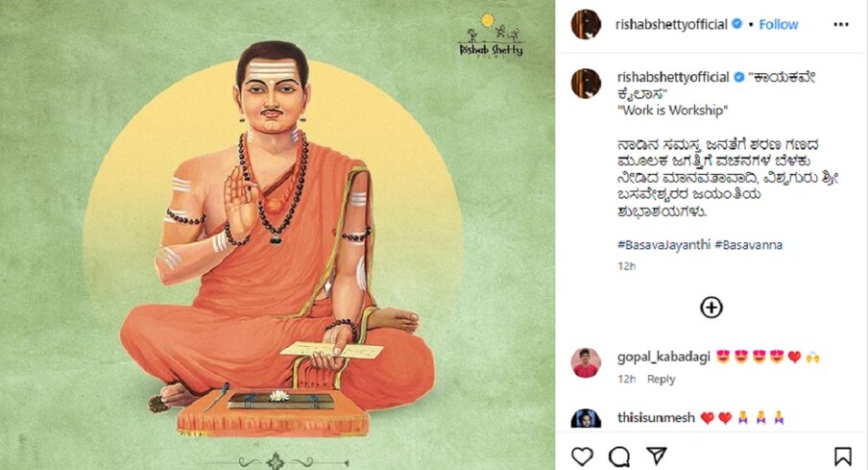Click the caption profile avatar
This screenshot has width=868, height=470.
pos(587,85)
